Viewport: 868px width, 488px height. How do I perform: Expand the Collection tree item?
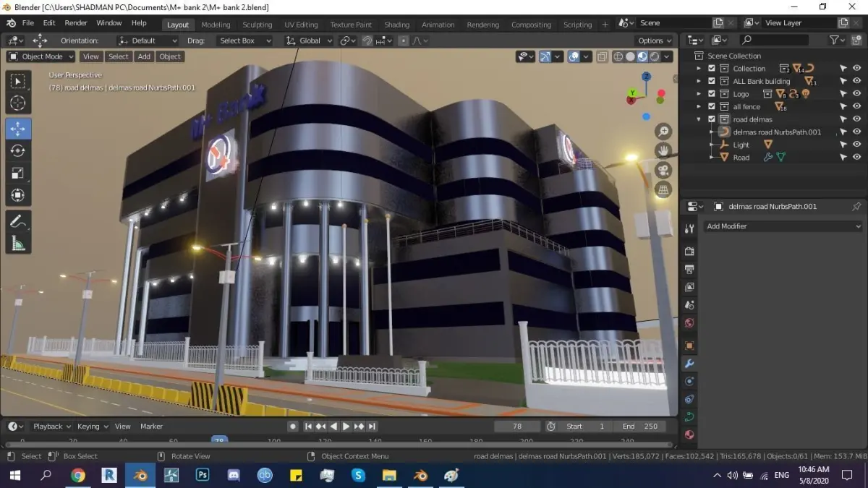click(x=699, y=69)
